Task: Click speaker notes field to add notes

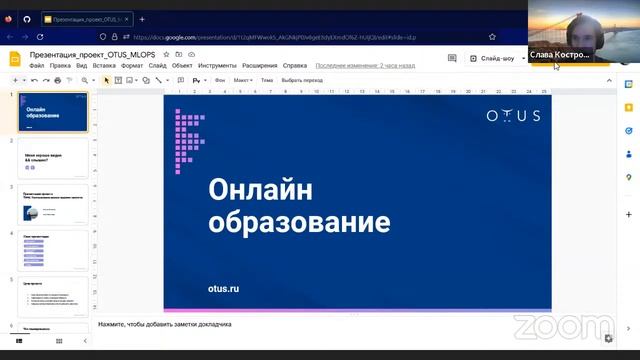Action: (164, 324)
